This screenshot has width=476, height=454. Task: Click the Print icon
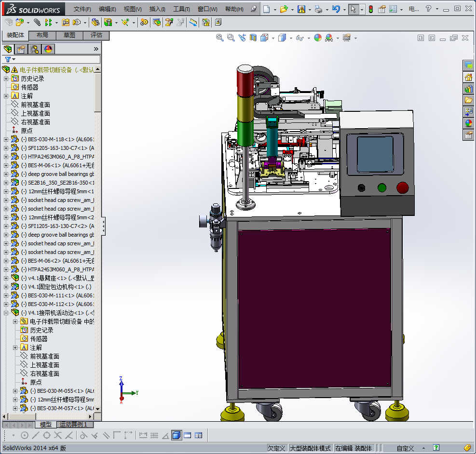[x=318, y=9]
